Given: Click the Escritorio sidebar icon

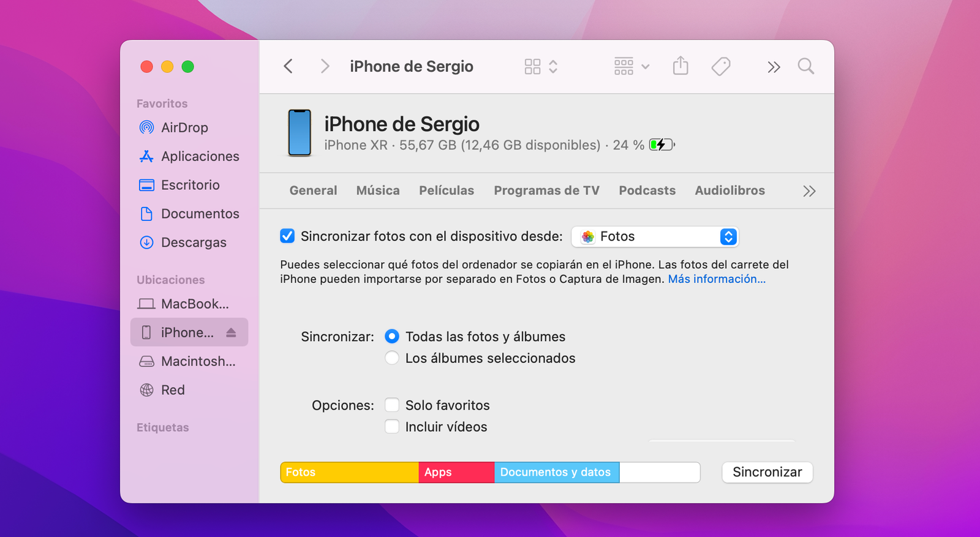Looking at the screenshot, I should click(146, 185).
